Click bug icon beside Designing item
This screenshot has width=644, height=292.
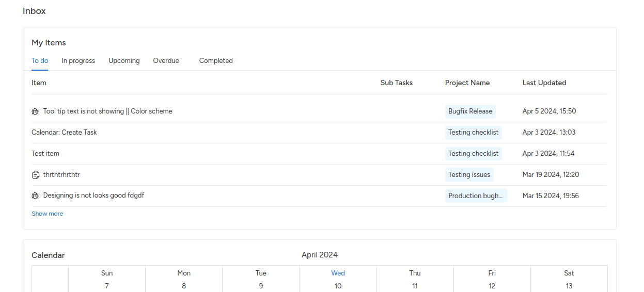click(35, 196)
